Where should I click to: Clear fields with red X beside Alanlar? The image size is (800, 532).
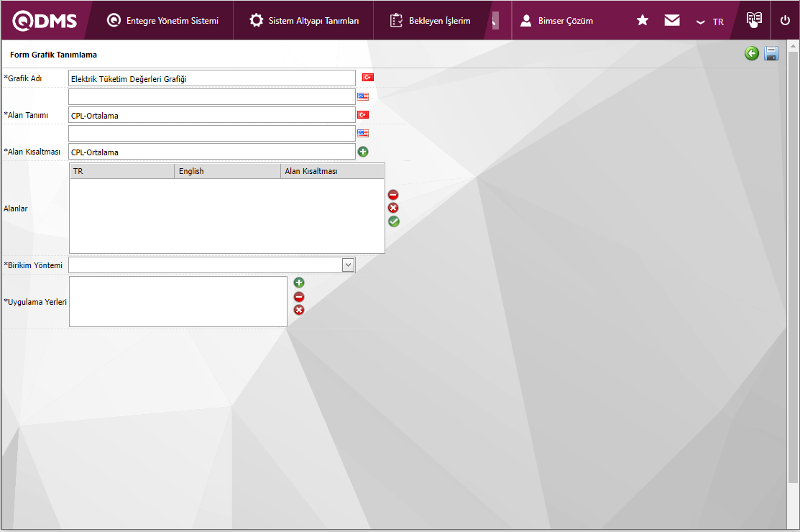(x=393, y=208)
